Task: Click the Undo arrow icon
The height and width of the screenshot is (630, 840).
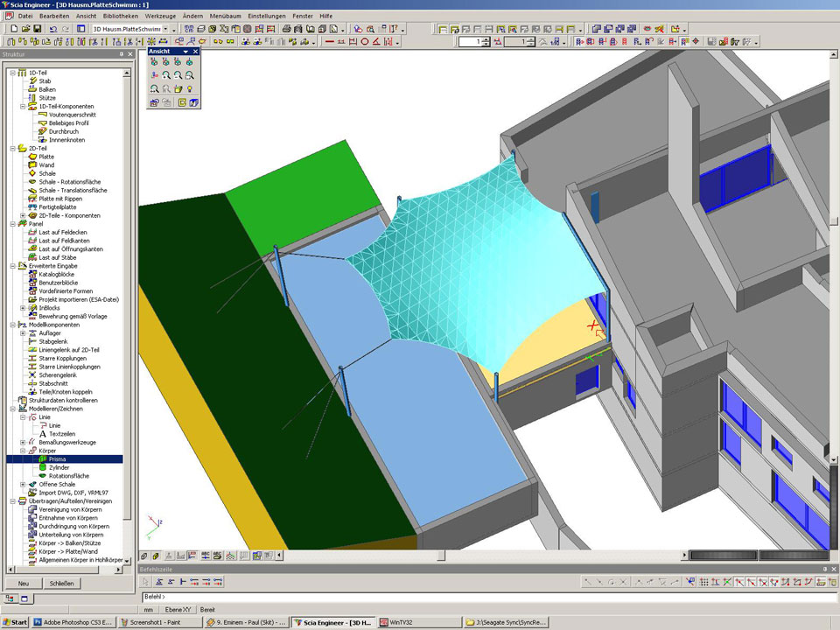Action: (53, 29)
